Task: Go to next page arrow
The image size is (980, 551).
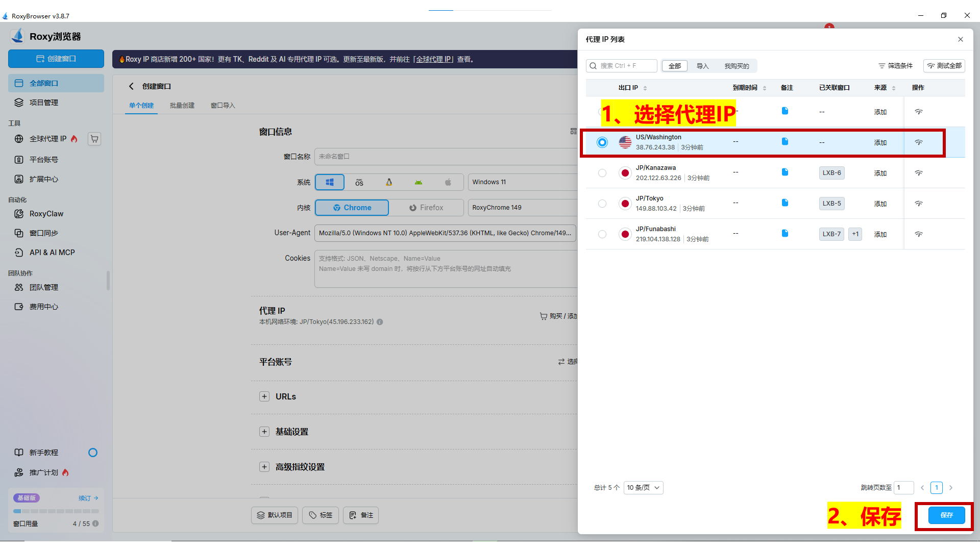Action: 951,488
